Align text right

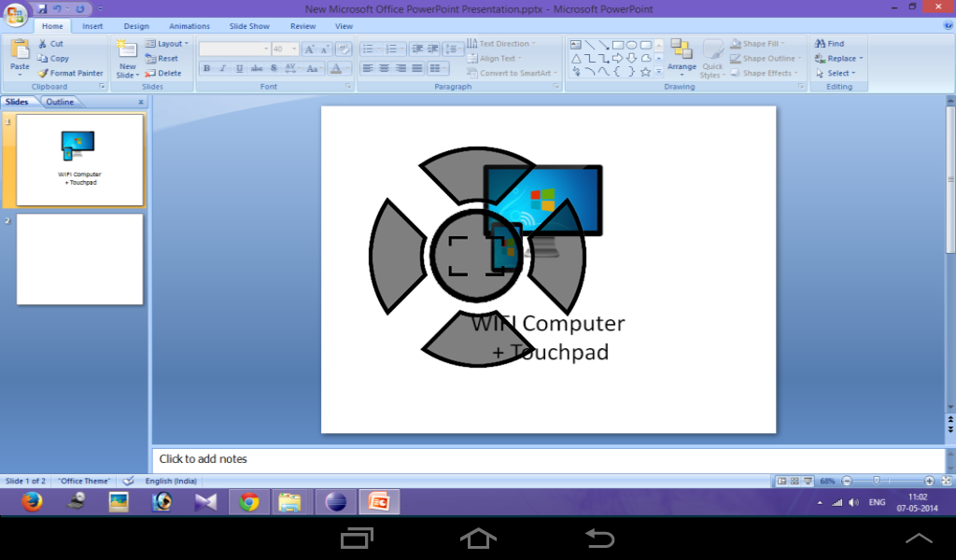click(x=401, y=68)
